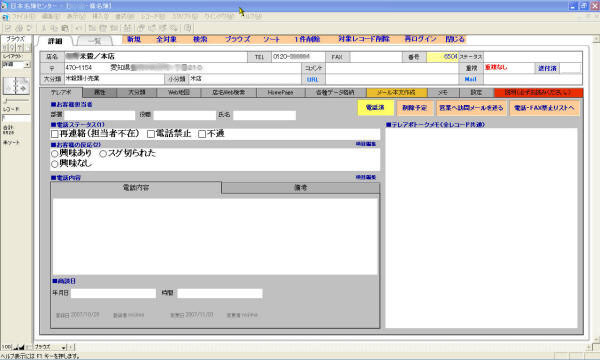Image resolution: width=600 pixels, height=360 pixels.
Task: Click the Mail link label
Action: click(x=471, y=79)
